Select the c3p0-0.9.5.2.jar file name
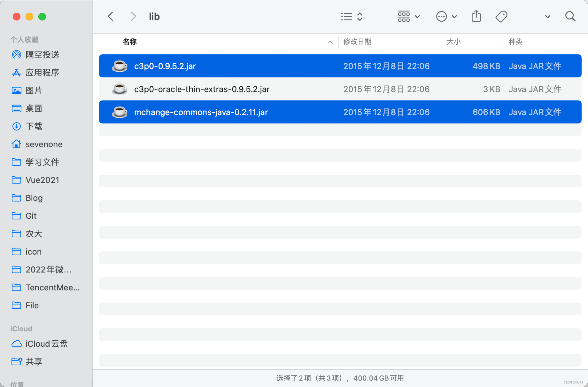Viewport: 588px width, 387px height. click(x=165, y=66)
